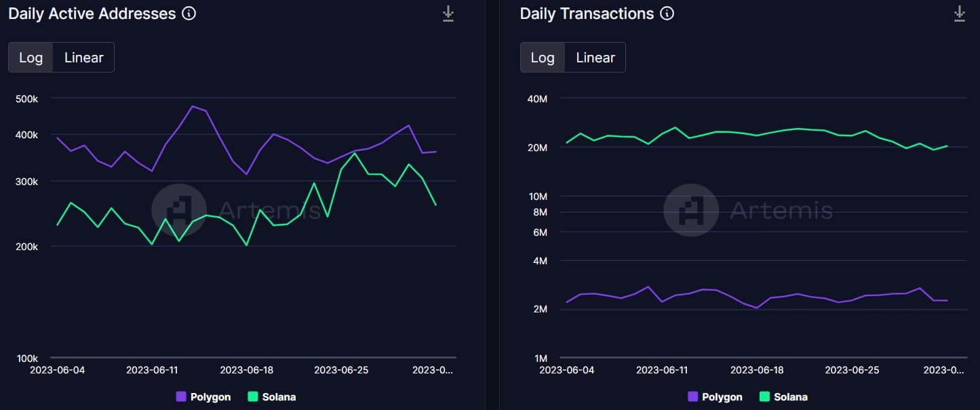Switch Daily Active Addresses to Linear scale
980x410 pixels.
tap(84, 58)
